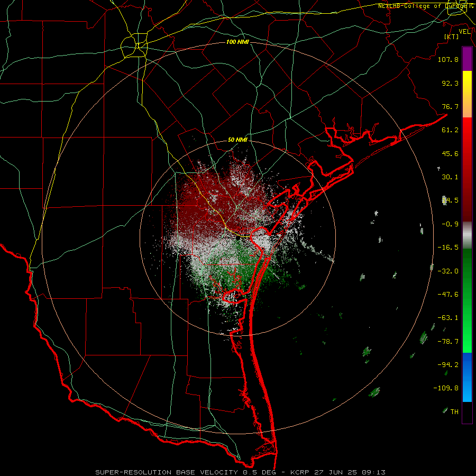Click the -16.5 velocity scale value
This screenshot has width=476, height=476.
[448, 248]
